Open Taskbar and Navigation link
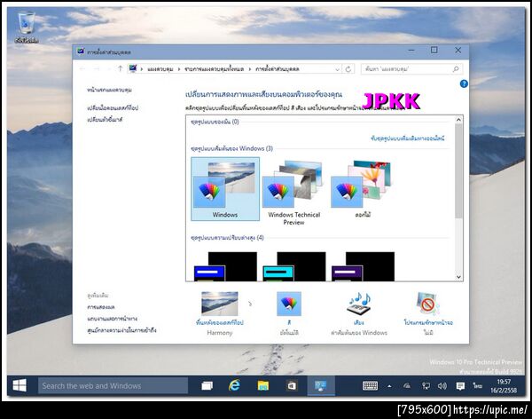The width and height of the screenshot is (532, 419). 113,319
